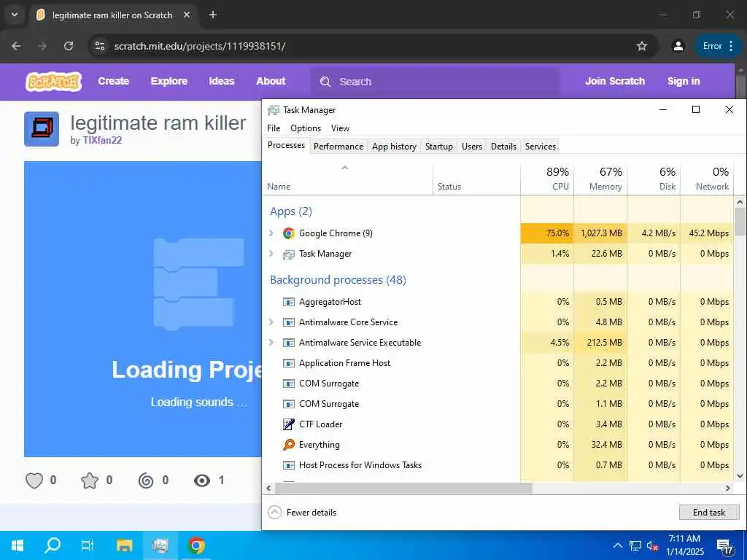The height and width of the screenshot is (560, 747).
Task: Open the TIXfan22 project thumbnail avatar
Action: [x=42, y=128]
